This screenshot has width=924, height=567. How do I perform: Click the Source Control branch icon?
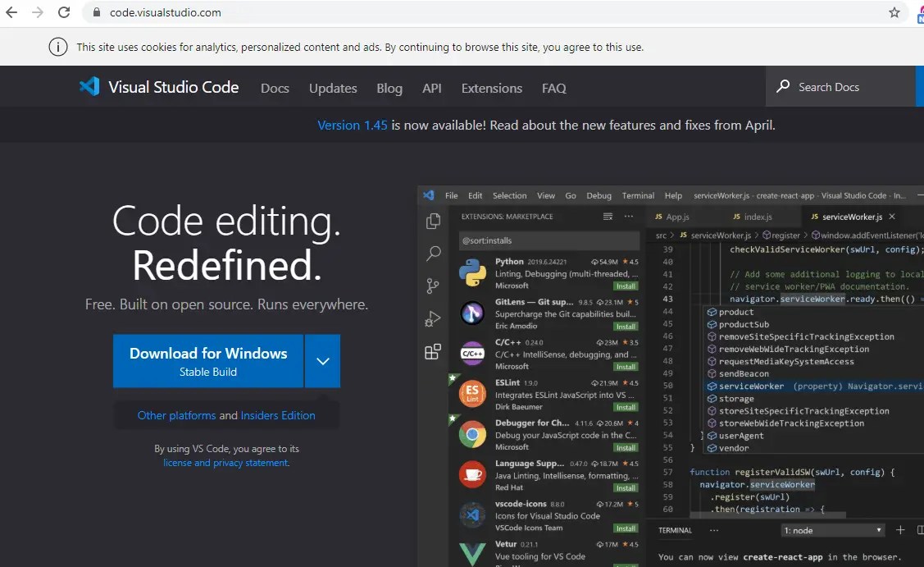[433, 286]
